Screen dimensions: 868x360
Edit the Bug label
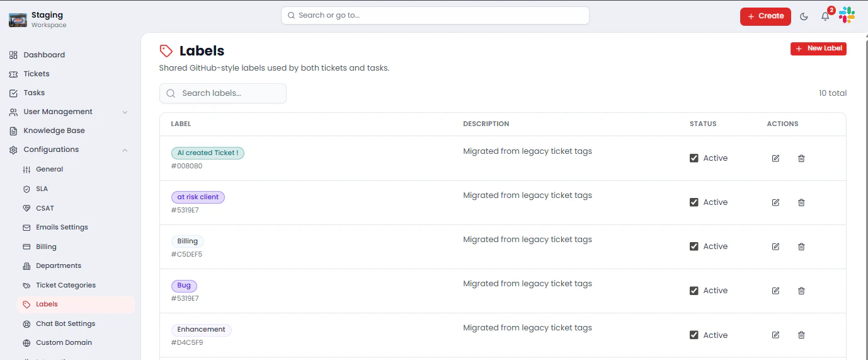[775, 291]
